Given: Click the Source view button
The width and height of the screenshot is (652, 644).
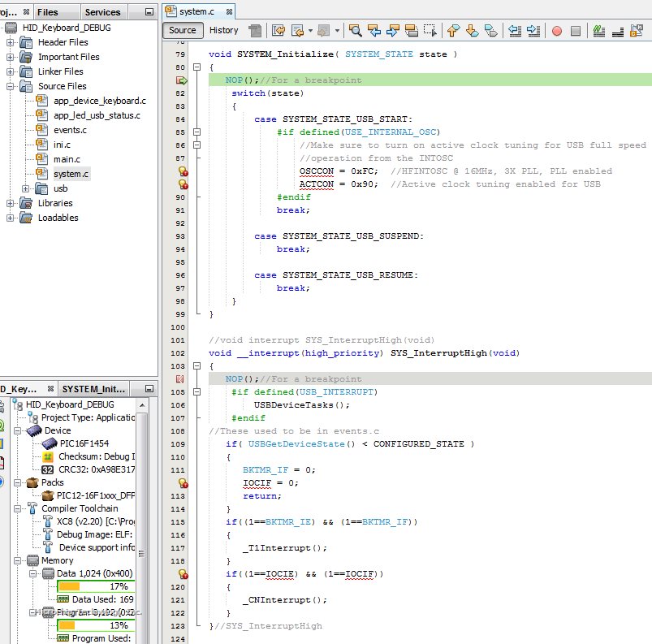Looking at the screenshot, I should tap(183, 31).
